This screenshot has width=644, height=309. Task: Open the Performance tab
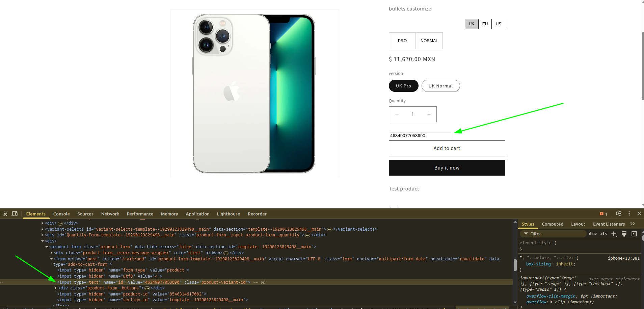pyautogui.click(x=140, y=214)
